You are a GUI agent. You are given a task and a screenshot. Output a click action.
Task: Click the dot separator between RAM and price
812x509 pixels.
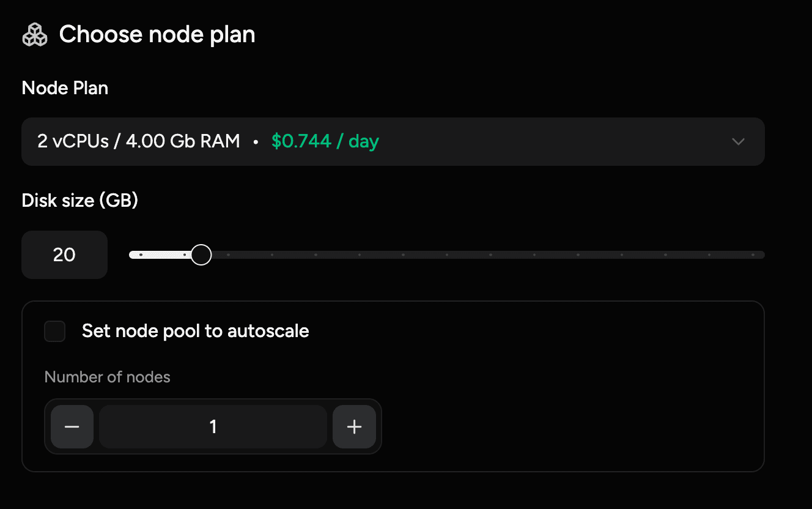pos(256,141)
